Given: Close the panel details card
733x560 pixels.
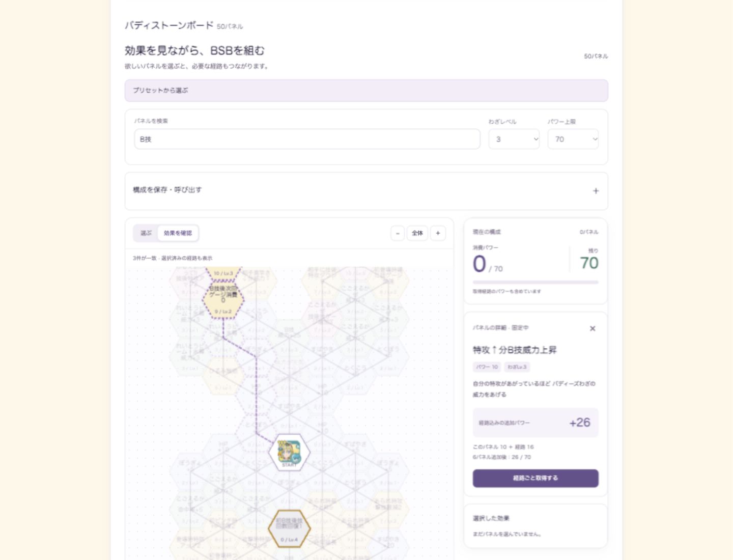Looking at the screenshot, I should 593,328.
